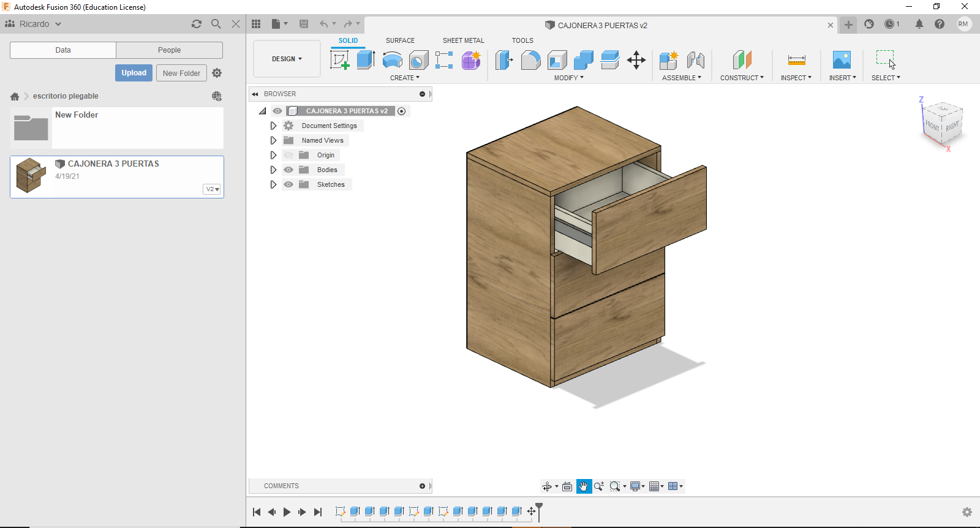
Task: Select the Revolve tool
Action: pyautogui.click(x=392, y=60)
